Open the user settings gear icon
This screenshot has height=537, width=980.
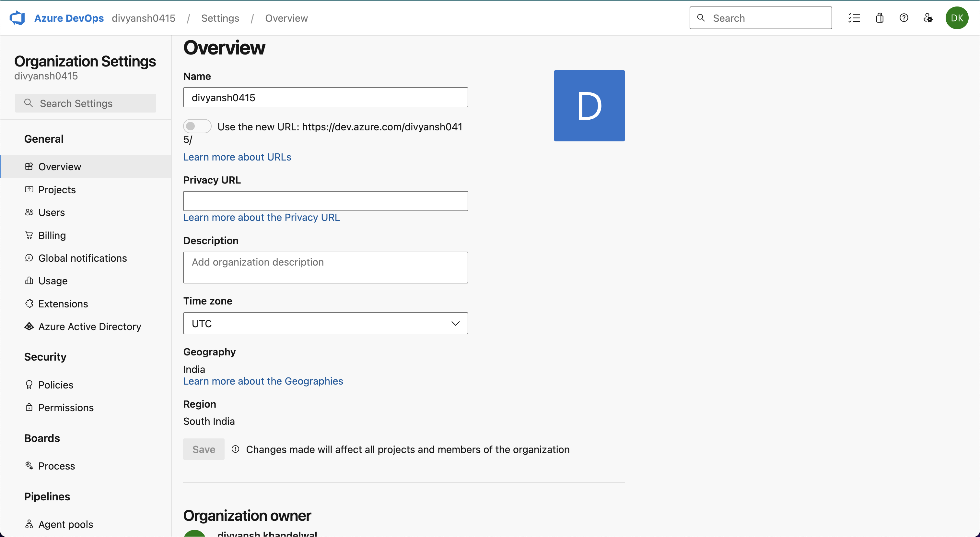pos(928,18)
